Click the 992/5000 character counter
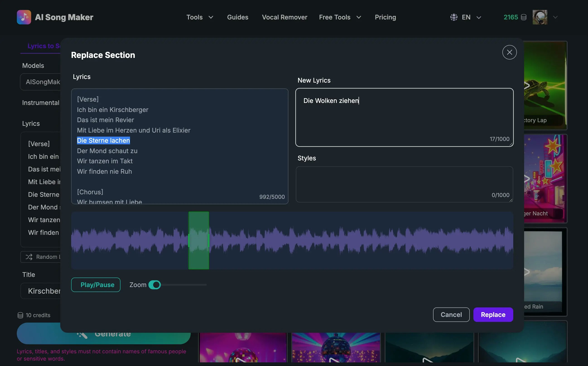This screenshot has width=588, height=366. [x=272, y=197]
